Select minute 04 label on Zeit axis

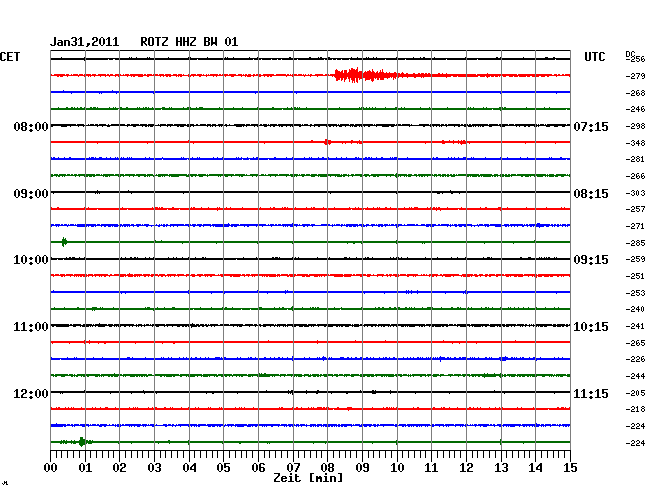click(x=189, y=468)
